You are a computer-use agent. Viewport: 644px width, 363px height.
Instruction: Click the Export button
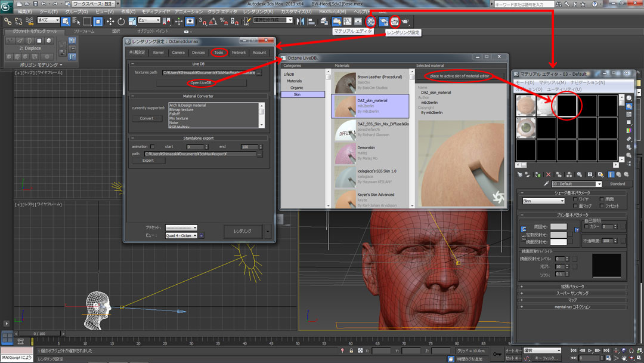click(x=148, y=161)
